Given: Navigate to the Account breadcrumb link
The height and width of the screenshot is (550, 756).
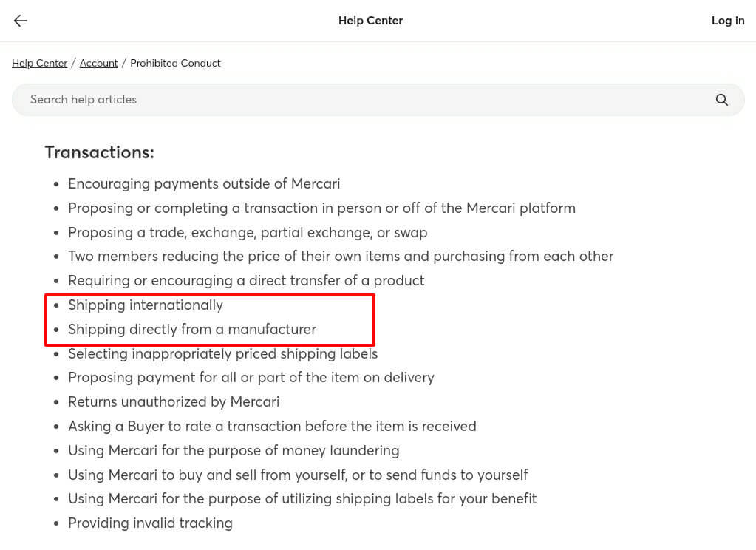Looking at the screenshot, I should (x=98, y=63).
